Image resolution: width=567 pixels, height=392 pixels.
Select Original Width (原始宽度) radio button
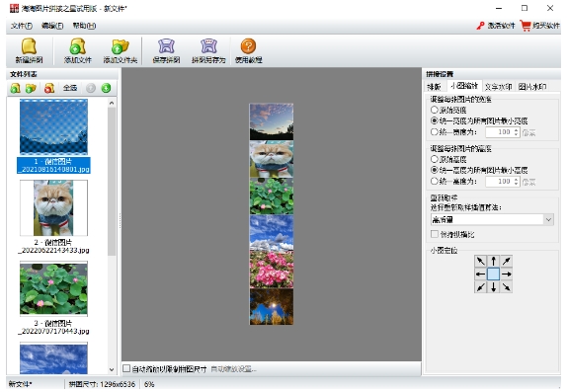pyautogui.click(x=435, y=110)
